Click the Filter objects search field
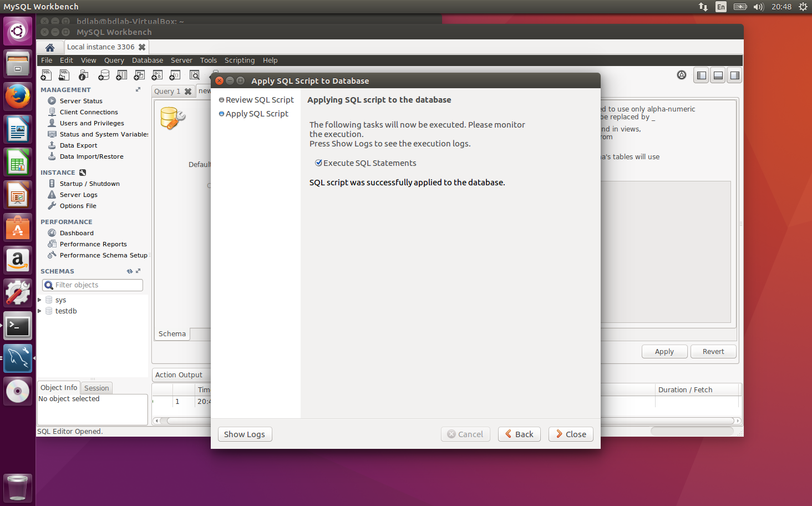The width and height of the screenshot is (812, 506). click(x=93, y=285)
